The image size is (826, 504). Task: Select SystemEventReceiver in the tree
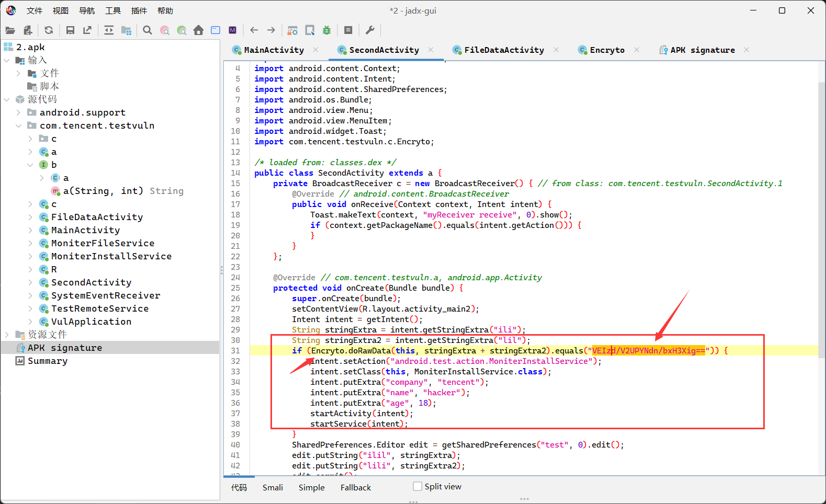click(106, 295)
